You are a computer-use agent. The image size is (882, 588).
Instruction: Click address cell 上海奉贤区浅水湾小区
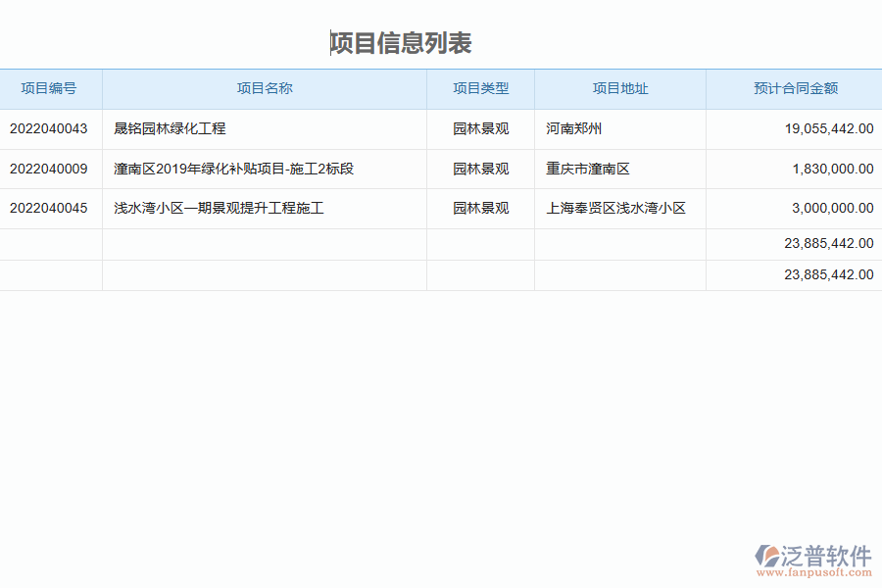(x=614, y=208)
